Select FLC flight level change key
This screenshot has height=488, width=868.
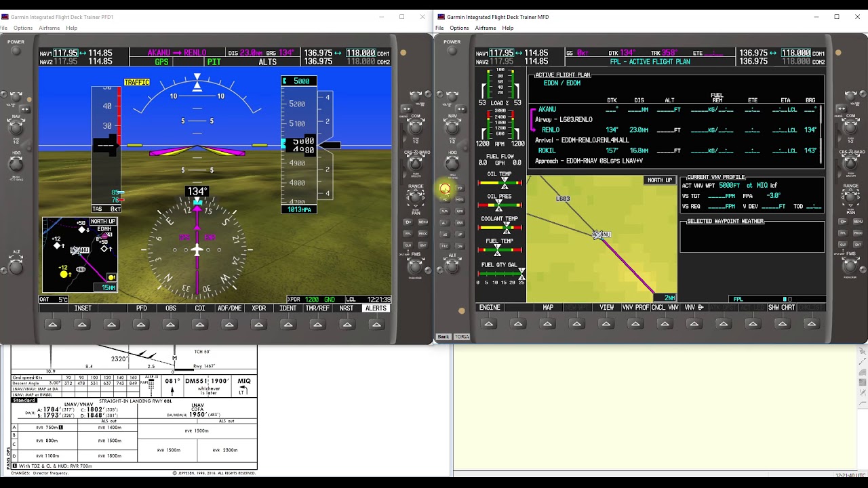point(444,246)
